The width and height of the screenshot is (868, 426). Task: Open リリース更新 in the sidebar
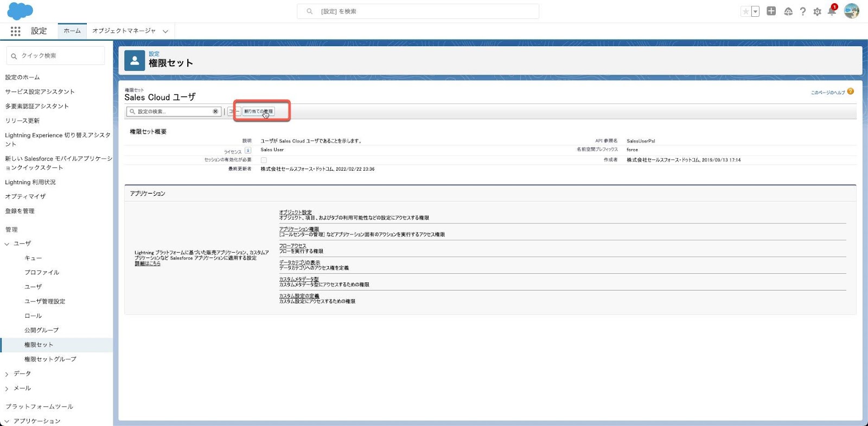coord(22,121)
